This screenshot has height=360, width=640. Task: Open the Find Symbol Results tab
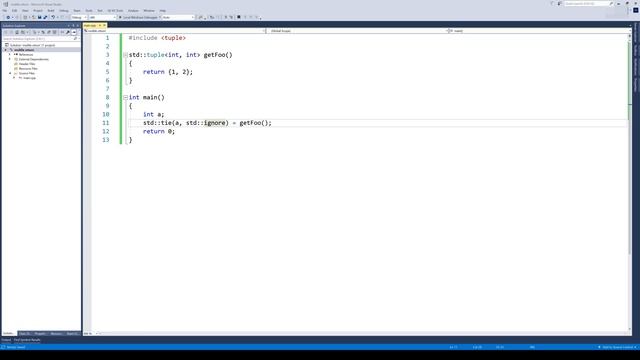27,340
